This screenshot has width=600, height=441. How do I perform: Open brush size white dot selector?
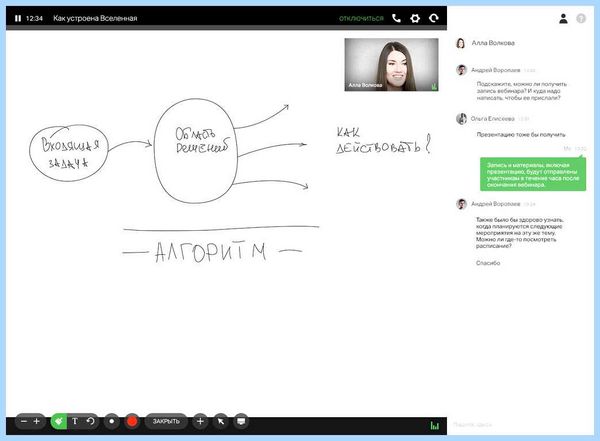[112, 421]
